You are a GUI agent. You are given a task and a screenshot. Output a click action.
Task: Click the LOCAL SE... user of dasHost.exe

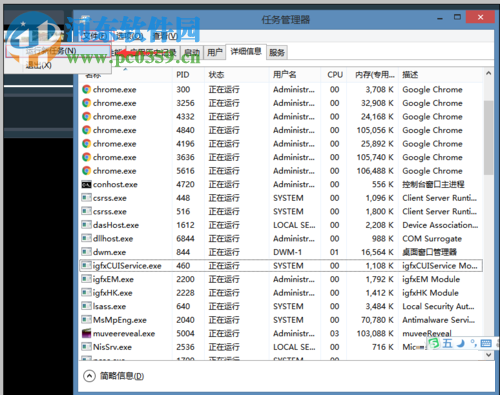click(294, 225)
